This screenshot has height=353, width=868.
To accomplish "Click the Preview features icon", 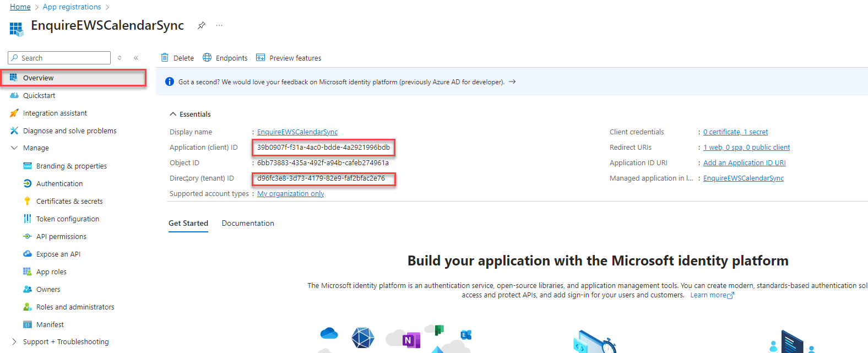I will tap(261, 57).
